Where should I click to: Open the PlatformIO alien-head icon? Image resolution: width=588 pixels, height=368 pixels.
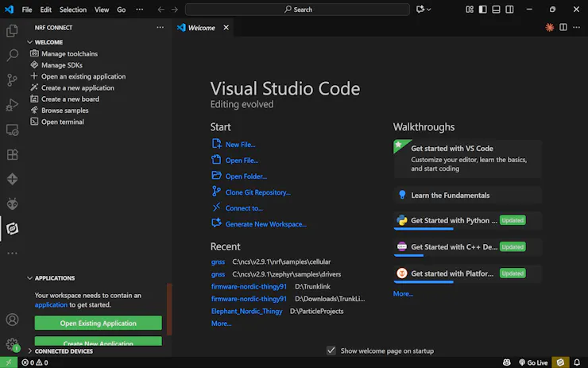12,203
